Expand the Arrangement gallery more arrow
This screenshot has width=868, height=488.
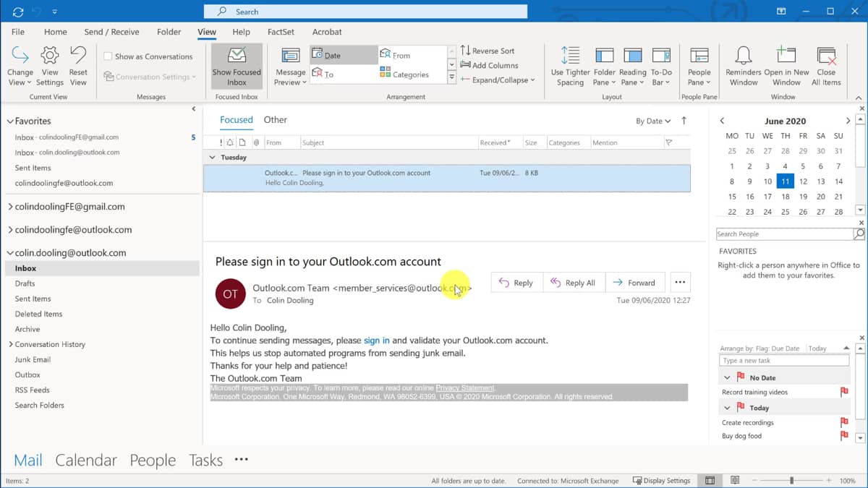tap(452, 77)
